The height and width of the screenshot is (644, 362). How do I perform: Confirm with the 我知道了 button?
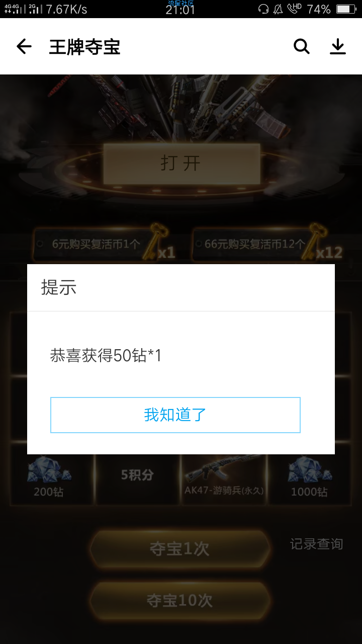175,415
